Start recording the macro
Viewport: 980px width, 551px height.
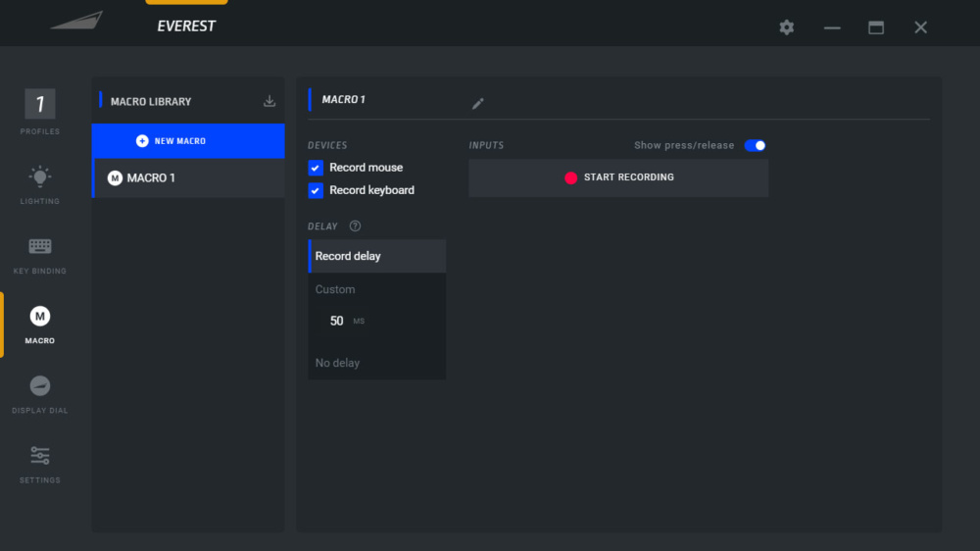click(618, 177)
